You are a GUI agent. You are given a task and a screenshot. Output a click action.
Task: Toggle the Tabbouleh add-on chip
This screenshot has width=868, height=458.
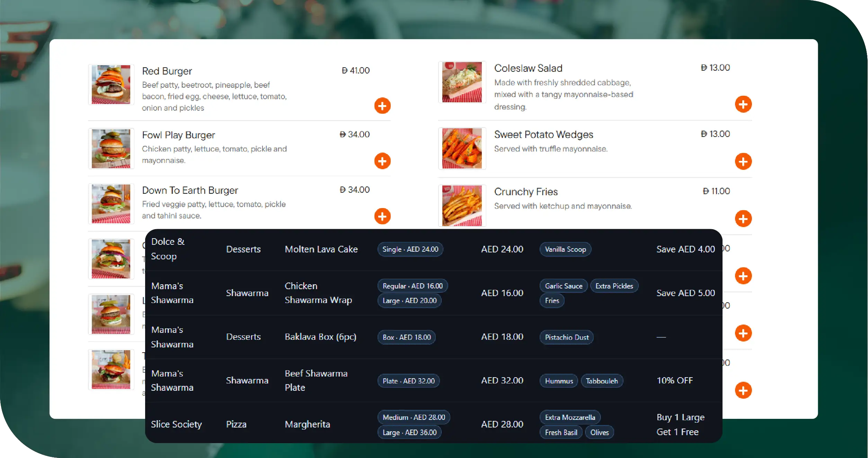[x=601, y=381]
